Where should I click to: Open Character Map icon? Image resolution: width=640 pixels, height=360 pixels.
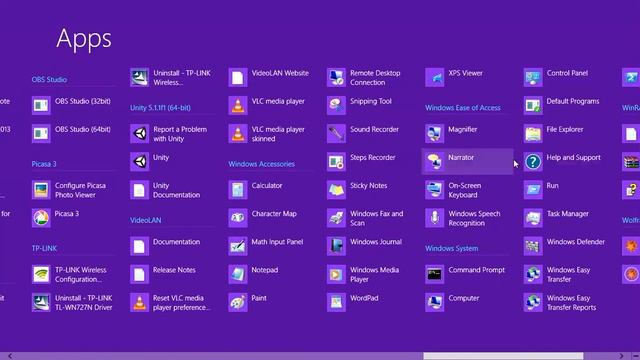[238, 218]
